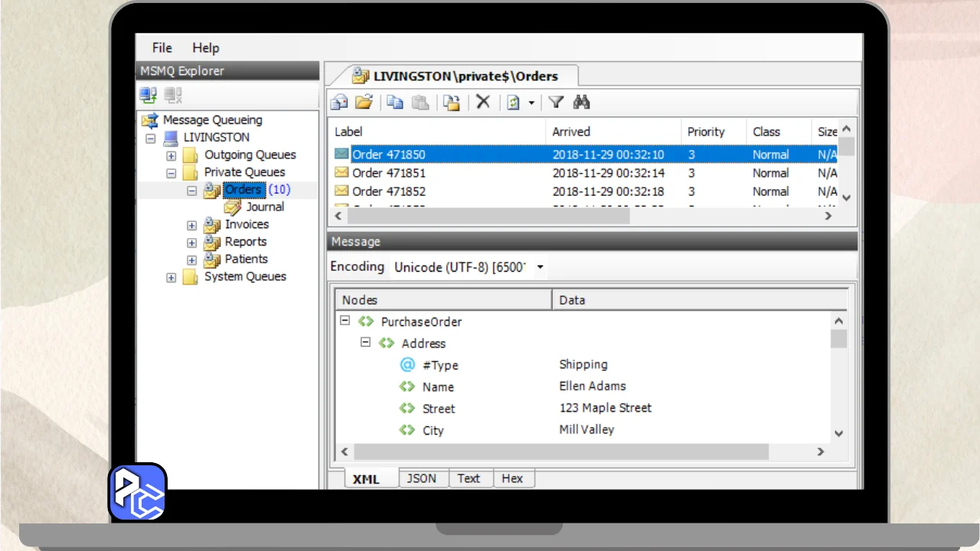Image resolution: width=980 pixels, height=551 pixels.
Task: Expand the Outgoing Queues node
Action: point(171,155)
